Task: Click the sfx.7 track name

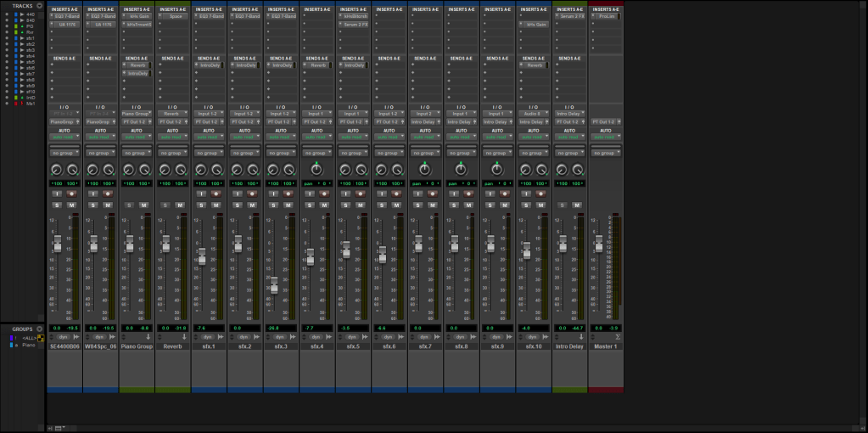Action: (x=424, y=346)
